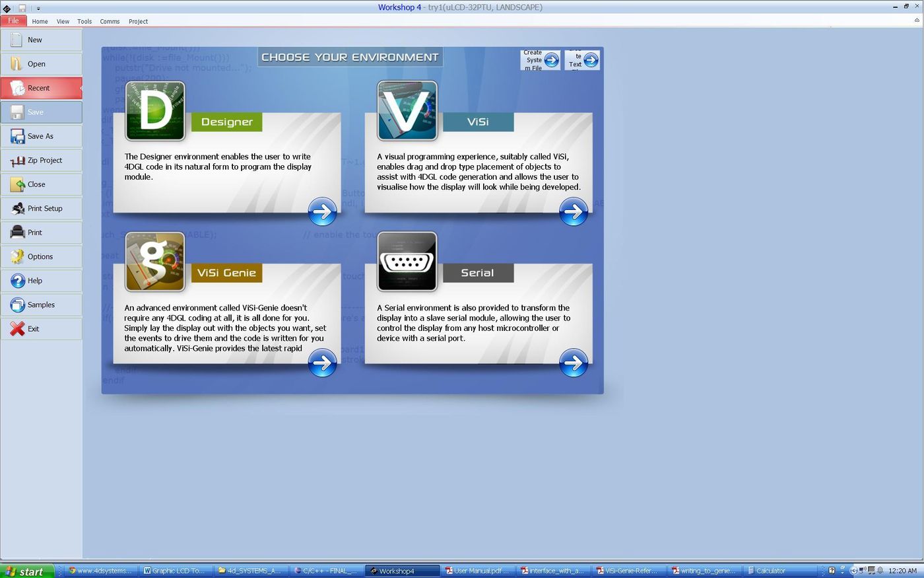Viewport: 924px width, 578px height.
Task: Click the Exit red X icon
Action: tap(17, 329)
